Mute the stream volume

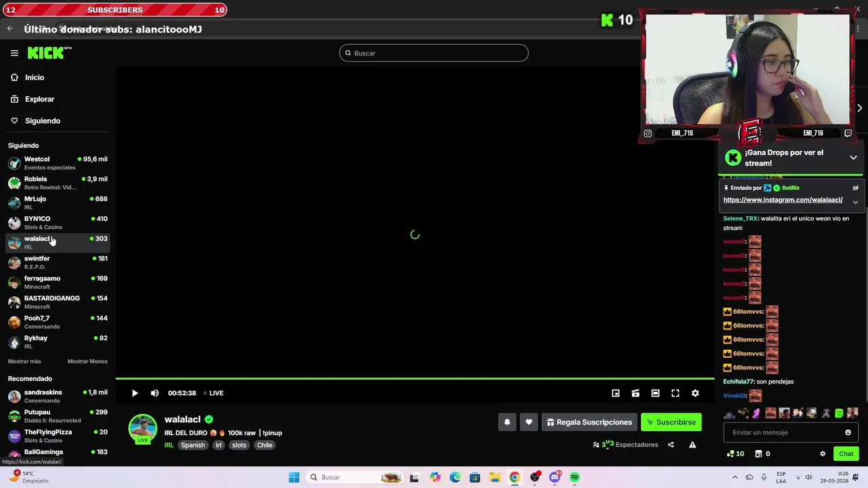155,393
